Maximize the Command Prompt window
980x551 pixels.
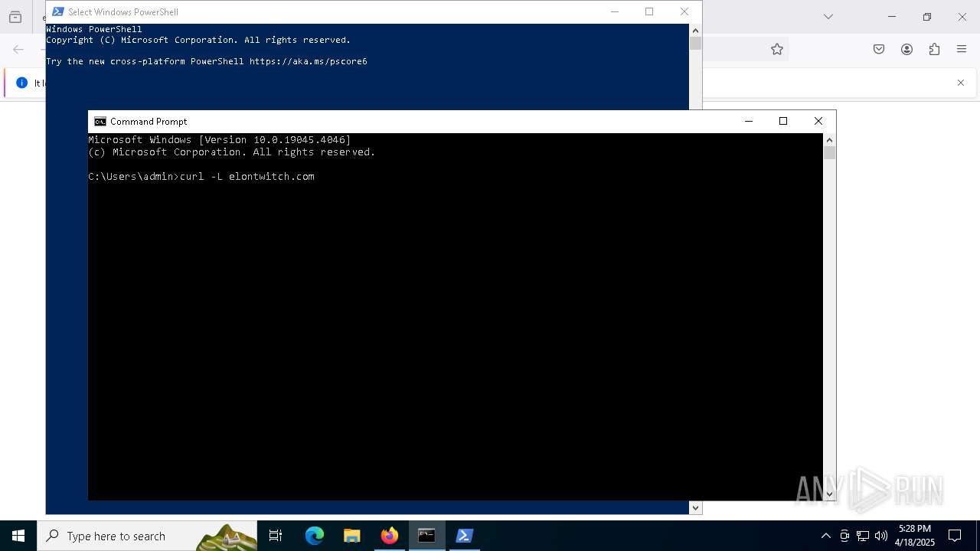(x=783, y=121)
